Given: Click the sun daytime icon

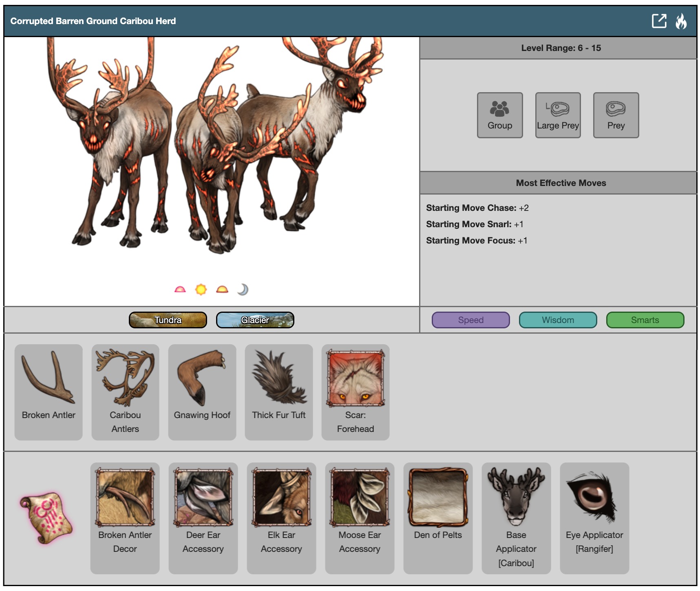Looking at the screenshot, I should (201, 290).
